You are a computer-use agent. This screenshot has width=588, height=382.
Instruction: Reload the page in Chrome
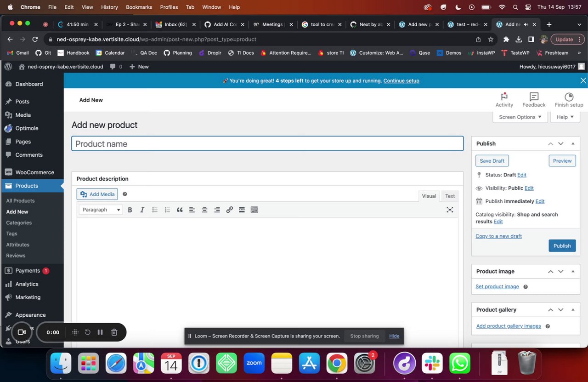(35, 40)
